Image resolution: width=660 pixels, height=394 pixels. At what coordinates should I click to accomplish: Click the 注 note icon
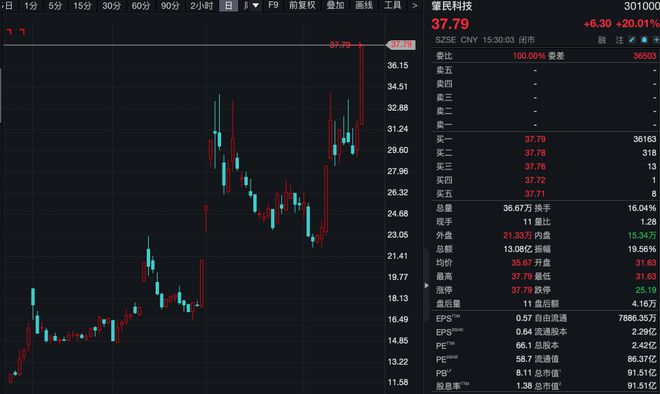(620, 40)
